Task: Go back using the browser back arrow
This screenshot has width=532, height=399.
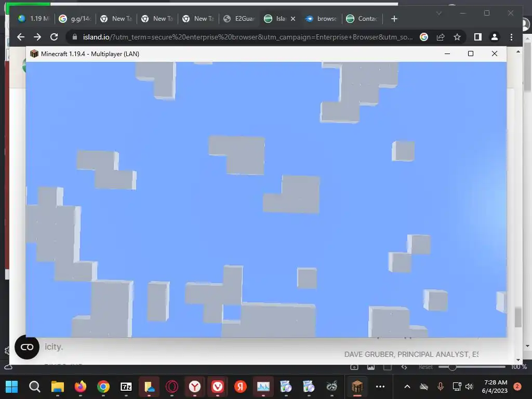Action: [21, 37]
